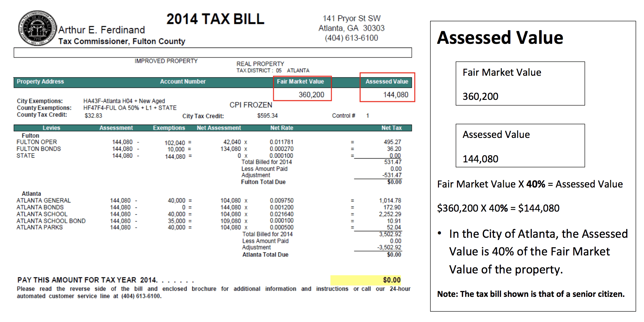Image resolution: width=644 pixels, height=322 pixels.
Task: Click the 'IMPROVED PROPERTY' label
Action: (x=166, y=61)
